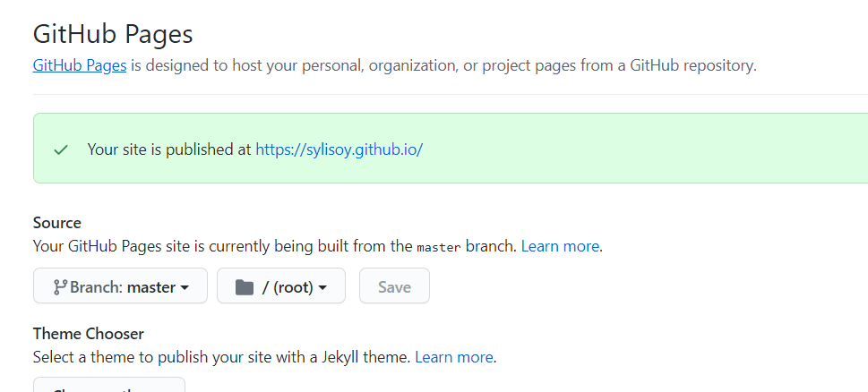The image size is (868, 392).
Task: Click the caret arrow after (root)
Action: [x=322, y=288]
